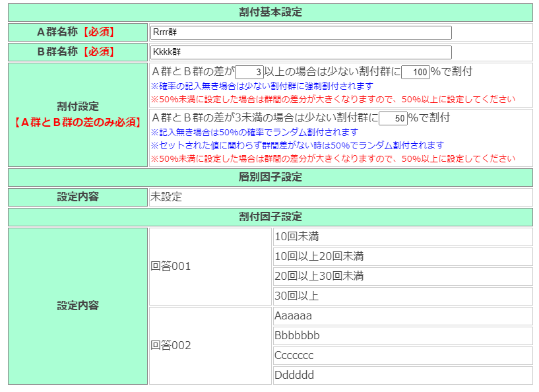This screenshot has height=392, width=539.
Task: Click the A群名称 input containing Rrrr群
Action: (x=301, y=32)
